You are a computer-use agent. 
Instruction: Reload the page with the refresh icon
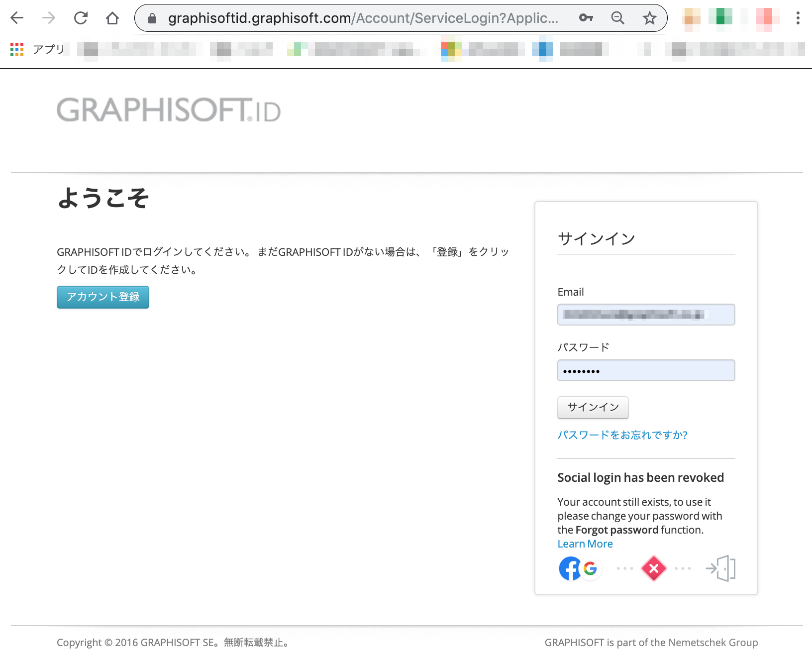(x=81, y=18)
